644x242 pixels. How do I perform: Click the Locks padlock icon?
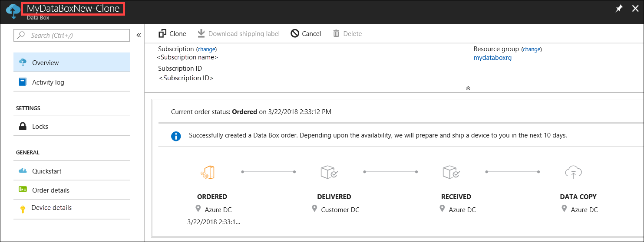click(23, 126)
